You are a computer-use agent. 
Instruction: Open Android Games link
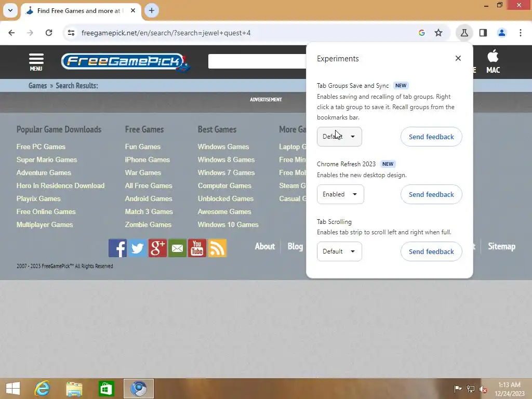[x=149, y=198]
